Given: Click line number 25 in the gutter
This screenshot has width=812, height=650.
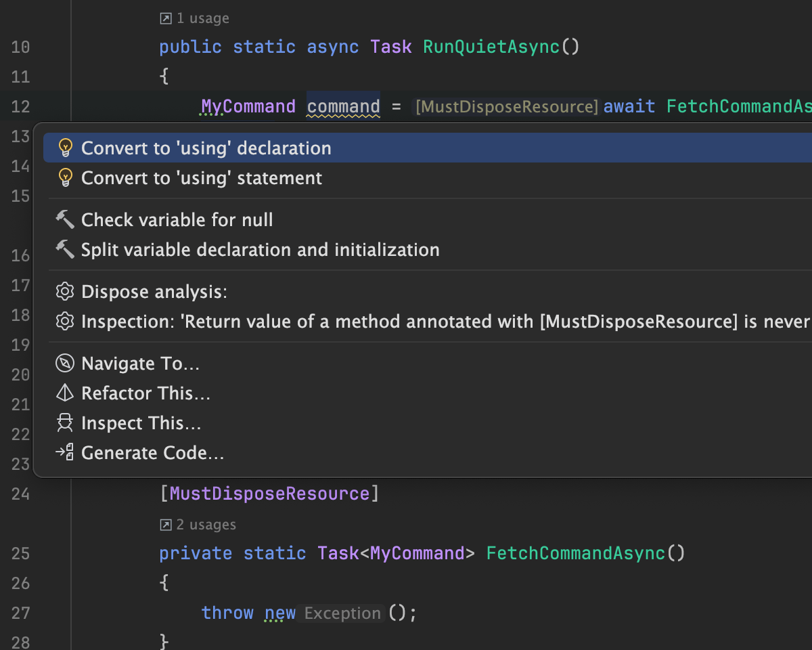Looking at the screenshot, I should pyautogui.click(x=21, y=554).
